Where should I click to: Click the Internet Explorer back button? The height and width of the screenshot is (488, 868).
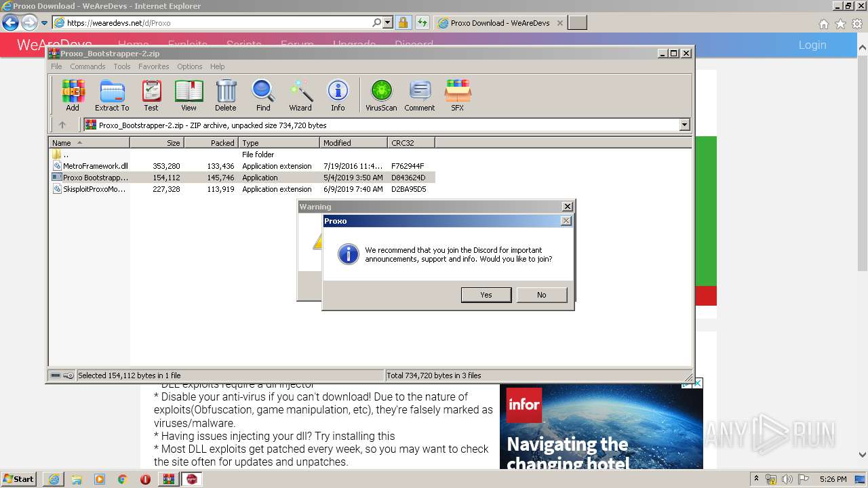(x=10, y=23)
